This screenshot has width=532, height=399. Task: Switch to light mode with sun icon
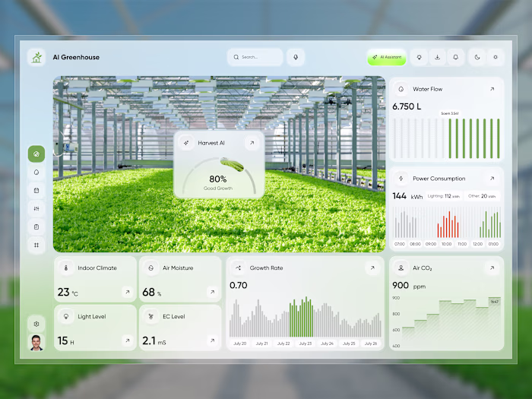tap(496, 57)
